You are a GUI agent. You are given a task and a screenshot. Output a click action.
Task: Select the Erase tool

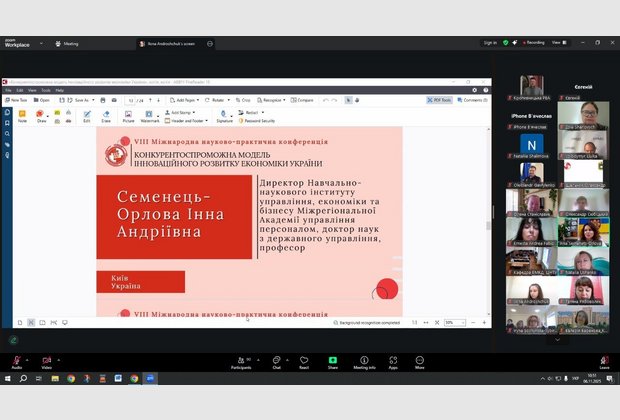coord(106,117)
